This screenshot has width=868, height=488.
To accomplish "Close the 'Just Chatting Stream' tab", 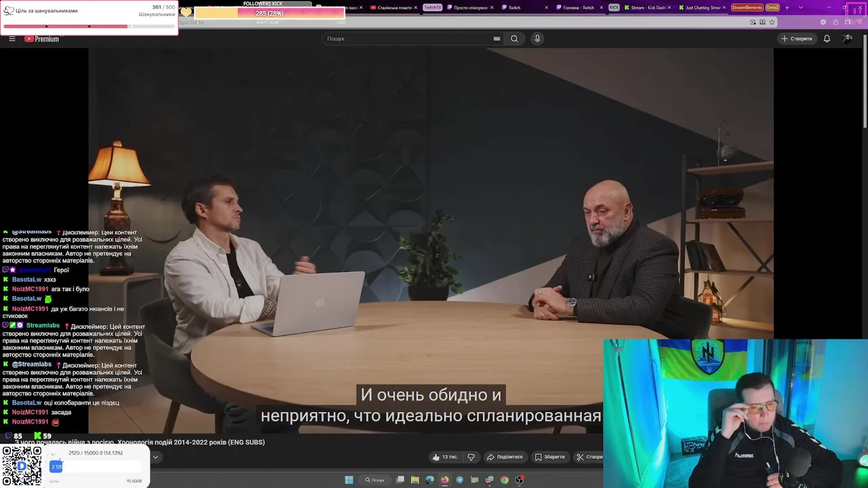I will point(724,7).
